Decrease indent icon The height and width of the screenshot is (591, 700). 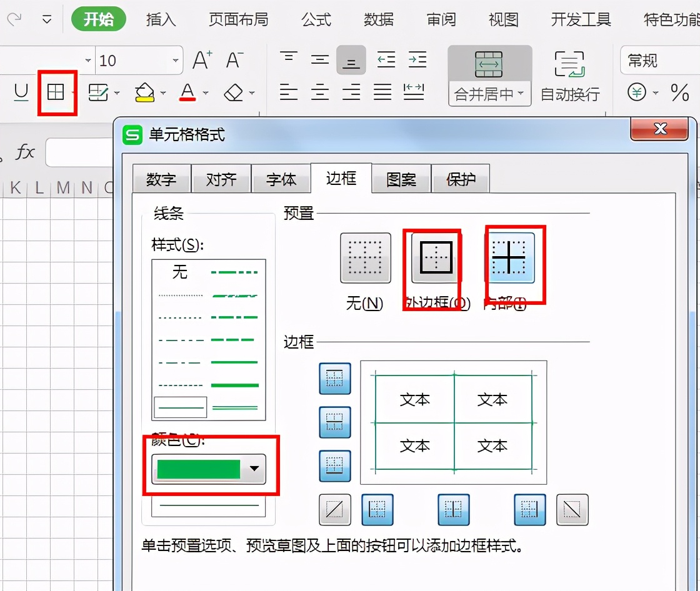pyautogui.click(x=386, y=59)
